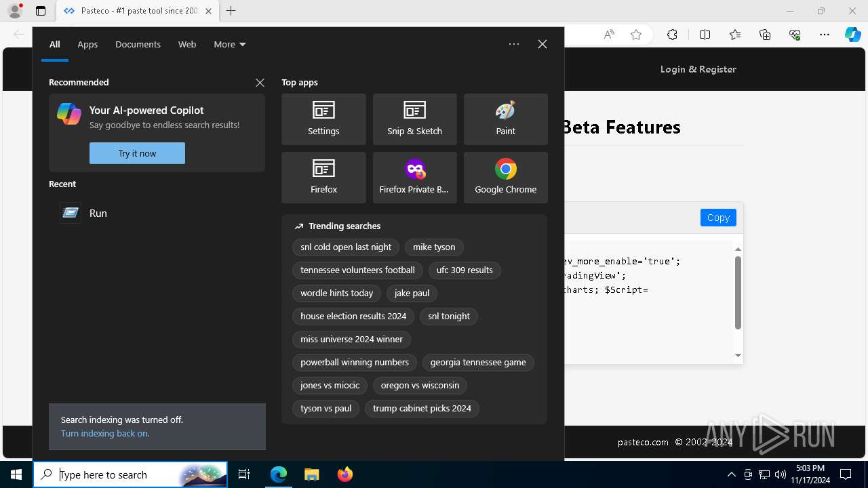This screenshot has height=488, width=868.
Task: Open Edge tab actions menu
Action: click(41, 11)
